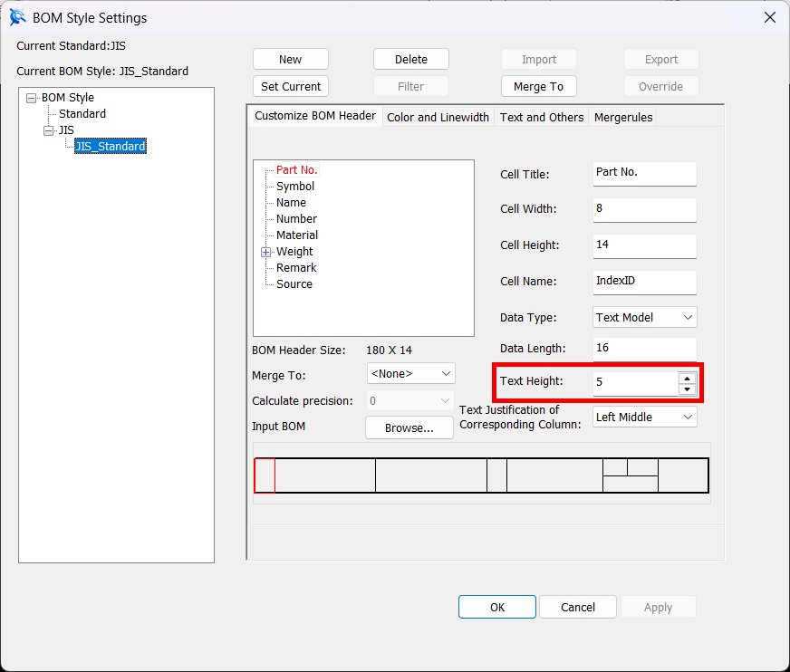Go to the Mergerules tab
The height and width of the screenshot is (672, 790).
point(623,118)
